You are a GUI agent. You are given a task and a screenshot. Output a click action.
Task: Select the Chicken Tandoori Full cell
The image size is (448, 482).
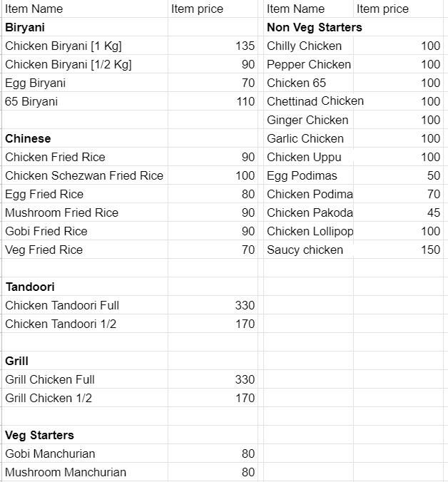tap(62, 305)
